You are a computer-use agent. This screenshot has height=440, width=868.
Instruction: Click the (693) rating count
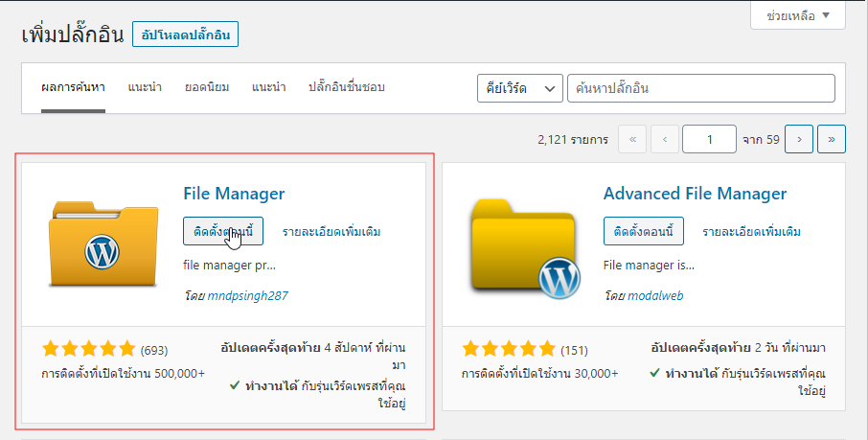pos(154,350)
